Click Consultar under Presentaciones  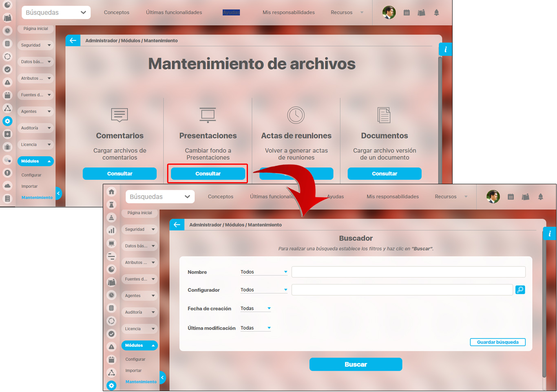[x=208, y=174]
